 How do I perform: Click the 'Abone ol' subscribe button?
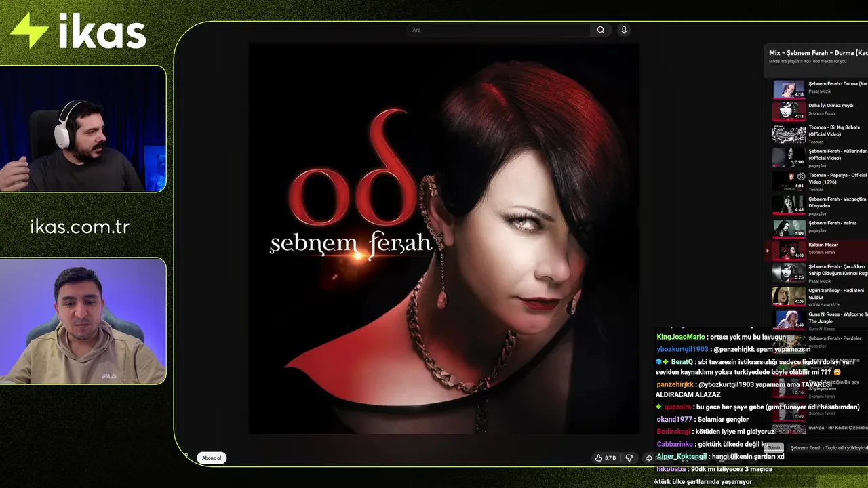coord(212,457)
